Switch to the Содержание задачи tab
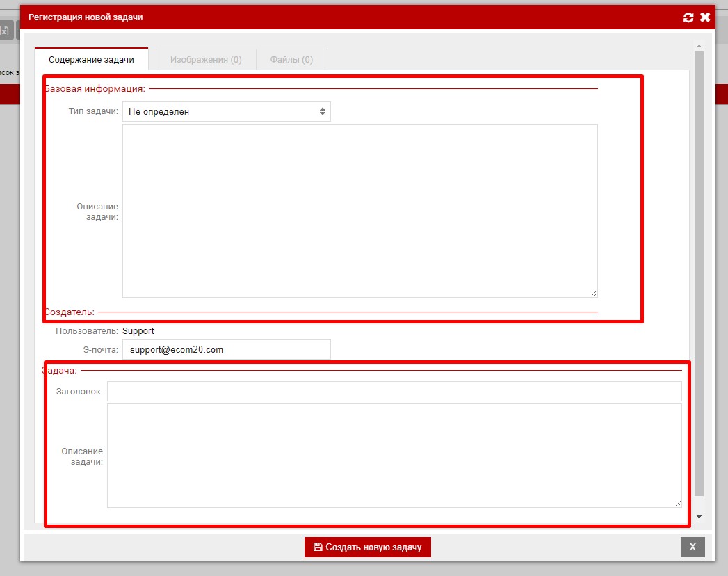Viewport: 728px width, 576px height. 91,60
